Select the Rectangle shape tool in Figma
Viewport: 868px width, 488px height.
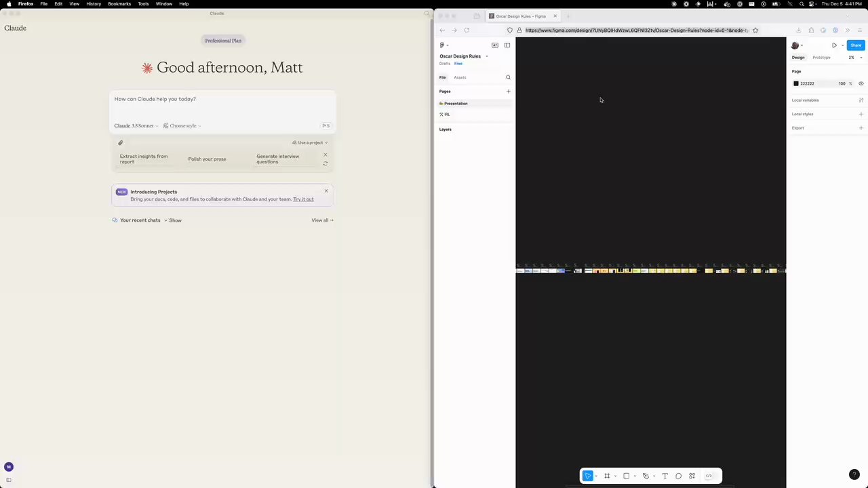(x=626, y=476)
